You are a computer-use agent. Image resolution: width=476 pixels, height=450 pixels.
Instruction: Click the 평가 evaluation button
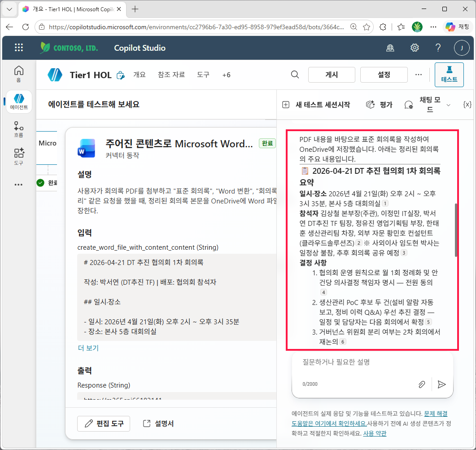379,105
